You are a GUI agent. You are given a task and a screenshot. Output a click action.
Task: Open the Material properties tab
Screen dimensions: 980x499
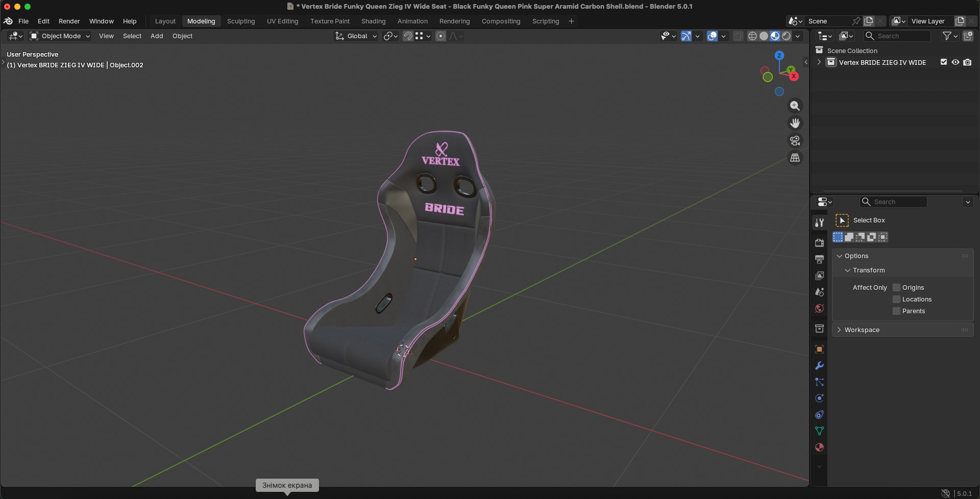tap(819, 447)
